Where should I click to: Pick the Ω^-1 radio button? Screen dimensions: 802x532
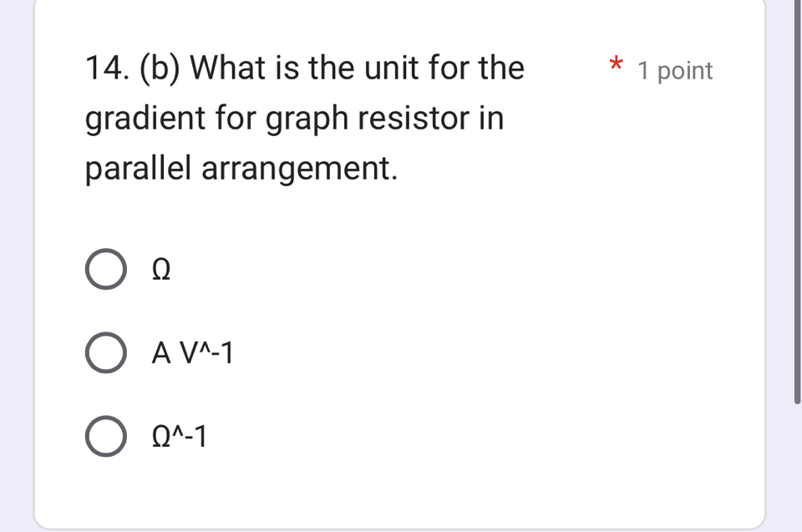click(x=106, y=437)
